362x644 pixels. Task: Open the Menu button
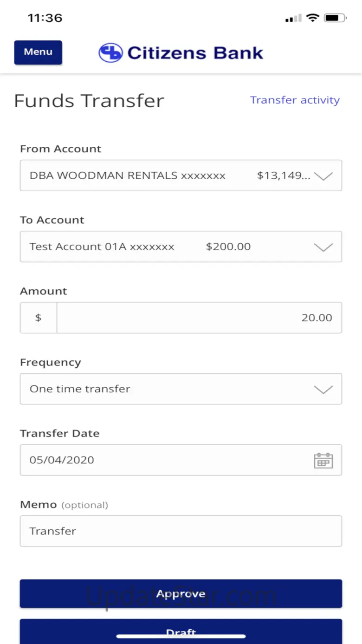pos(38,52)
